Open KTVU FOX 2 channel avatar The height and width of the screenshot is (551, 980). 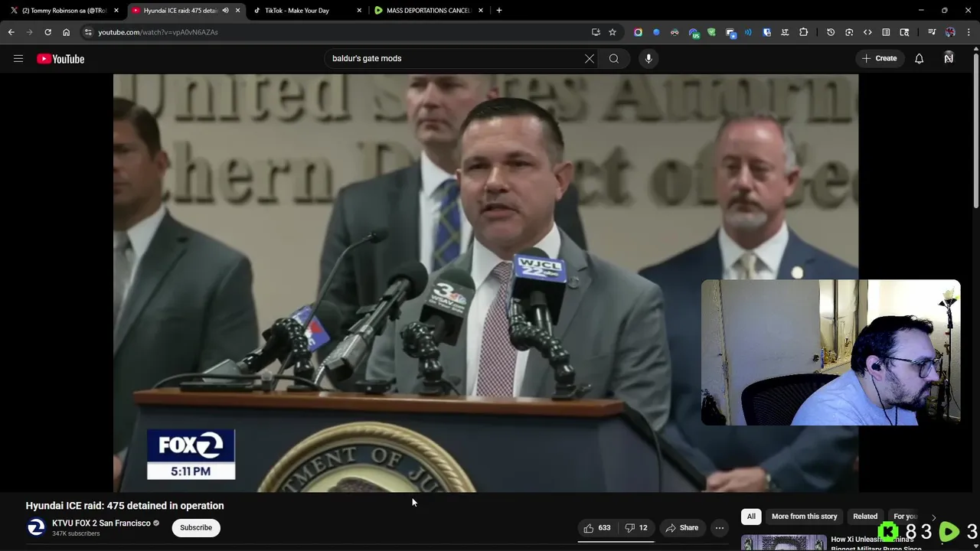click(36, 527)
